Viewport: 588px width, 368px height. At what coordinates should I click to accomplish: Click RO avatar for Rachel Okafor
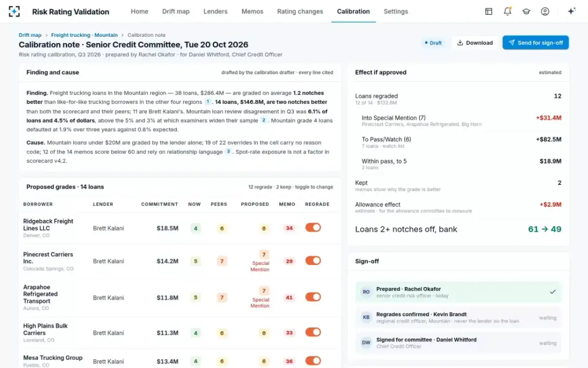366,292
